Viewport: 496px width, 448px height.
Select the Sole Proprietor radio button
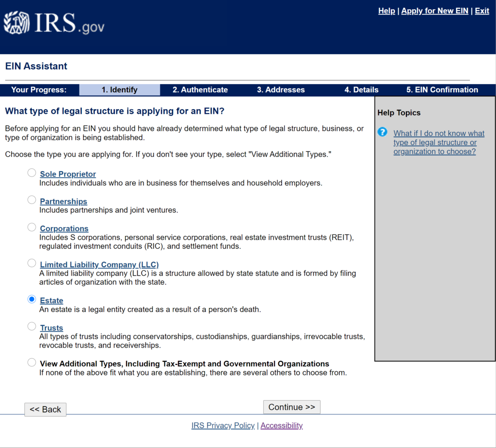[x=32, y=173]
